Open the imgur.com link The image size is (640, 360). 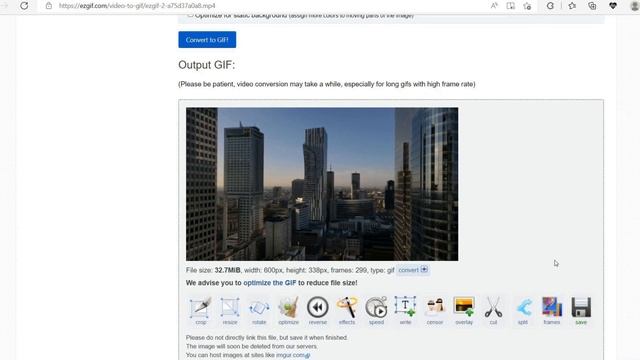[x=293, y=355]
